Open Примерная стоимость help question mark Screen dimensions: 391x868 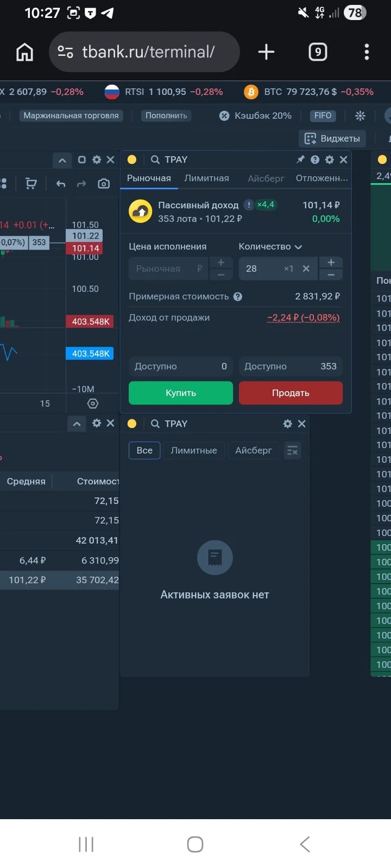click(x=238, y=297)
